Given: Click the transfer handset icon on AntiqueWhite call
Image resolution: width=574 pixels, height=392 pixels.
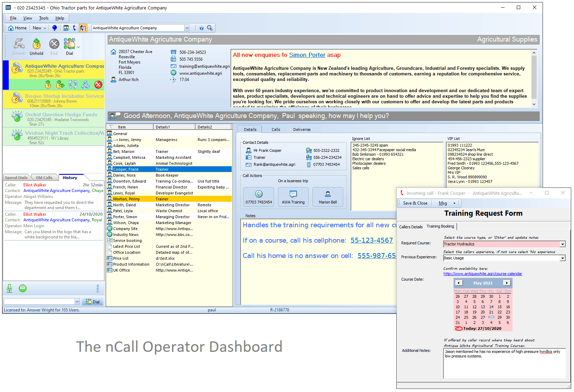Looking at the screenshot, I should point(73,84).
